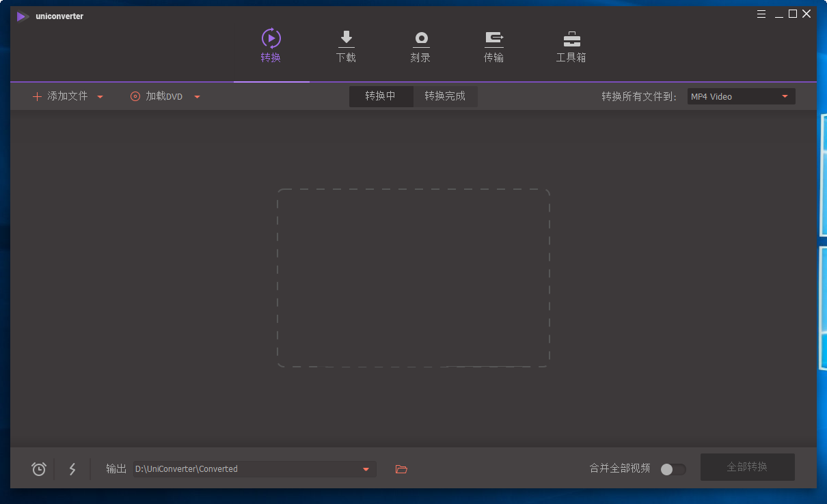This screenshot has height=504, width=827.
Task: Click the dashed drop zone for files
Action: [413, 278]
